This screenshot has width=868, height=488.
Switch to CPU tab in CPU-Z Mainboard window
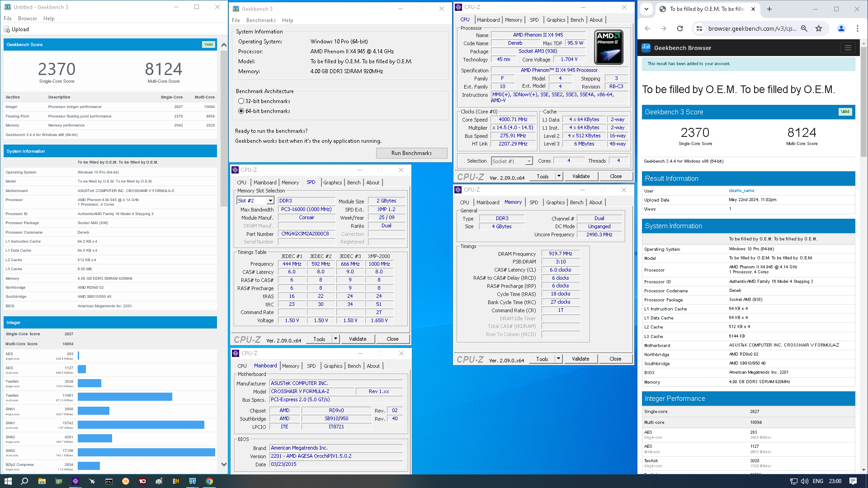[x=242, y=366]
